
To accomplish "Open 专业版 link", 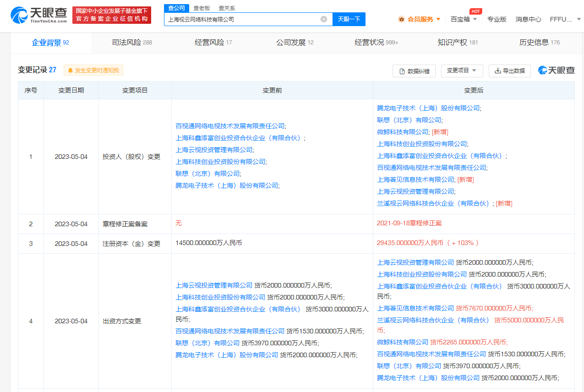I will tap(497, 19).
